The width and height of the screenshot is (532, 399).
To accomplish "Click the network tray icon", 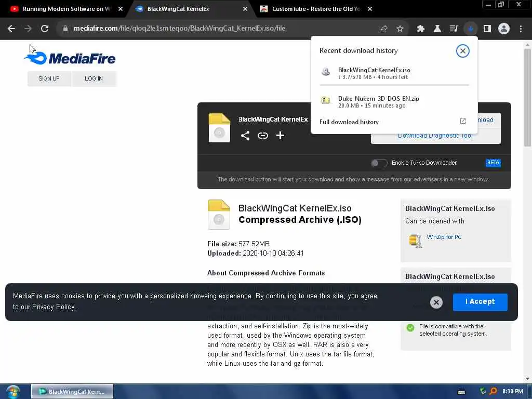I will click(x=483, y=391).
